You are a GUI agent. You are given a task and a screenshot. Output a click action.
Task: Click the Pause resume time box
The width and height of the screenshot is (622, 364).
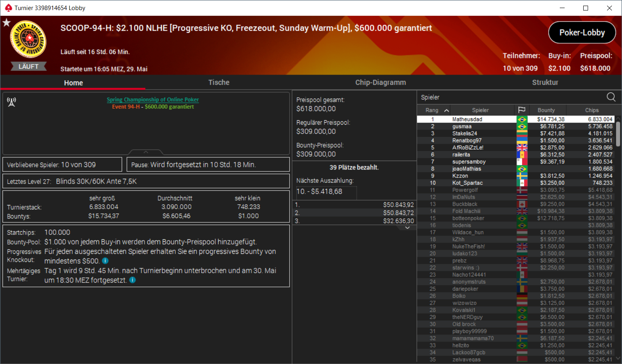208,165
